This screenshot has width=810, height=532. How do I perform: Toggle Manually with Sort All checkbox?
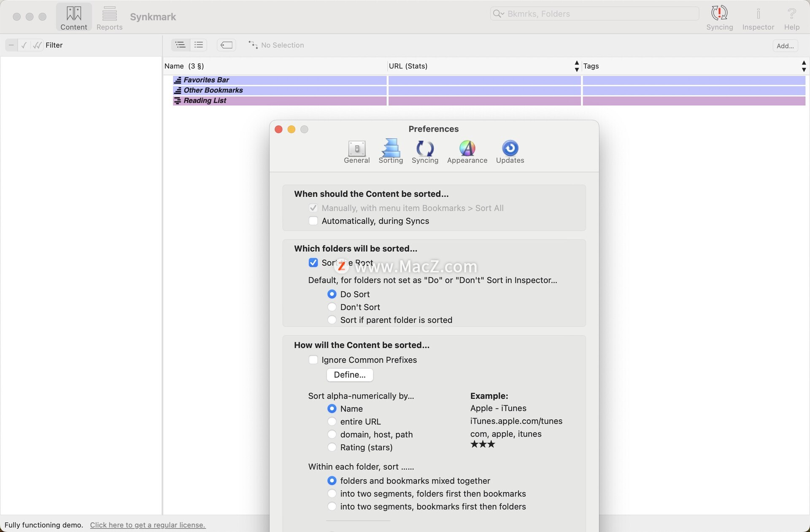(313, 208)
